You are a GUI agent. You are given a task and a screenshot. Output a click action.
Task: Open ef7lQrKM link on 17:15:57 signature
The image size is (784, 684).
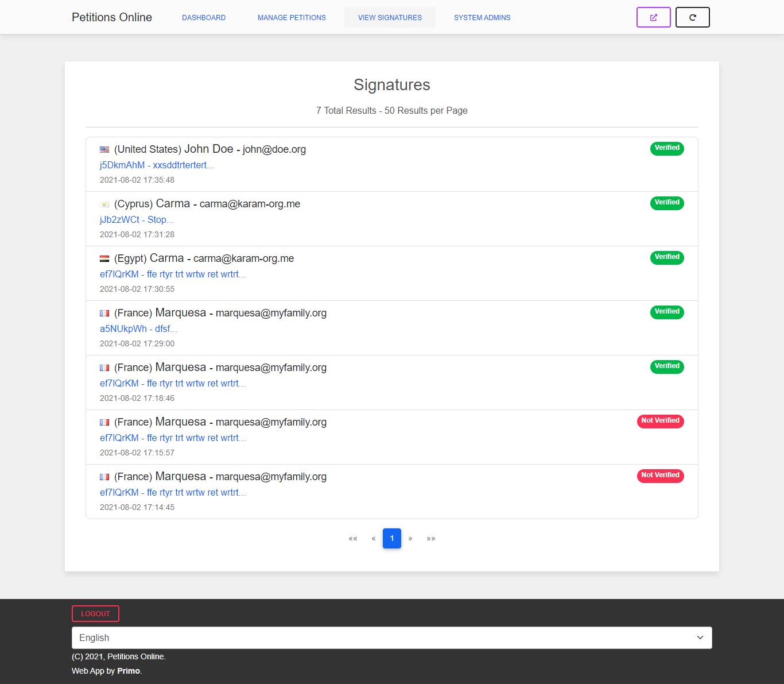pyautogui.click(x=173, y=438)
